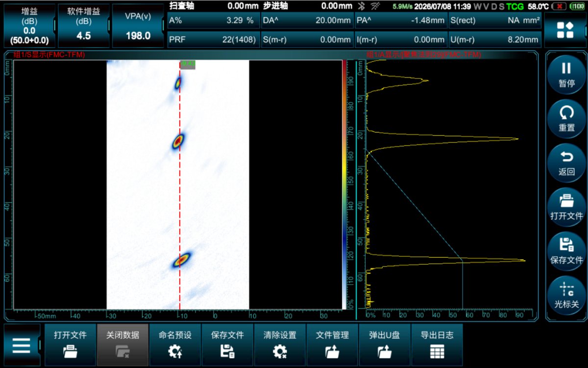Click the Wi-Fi disabled status icon
Viewport: 588px width, 368px height.
(x=376, y=6)
